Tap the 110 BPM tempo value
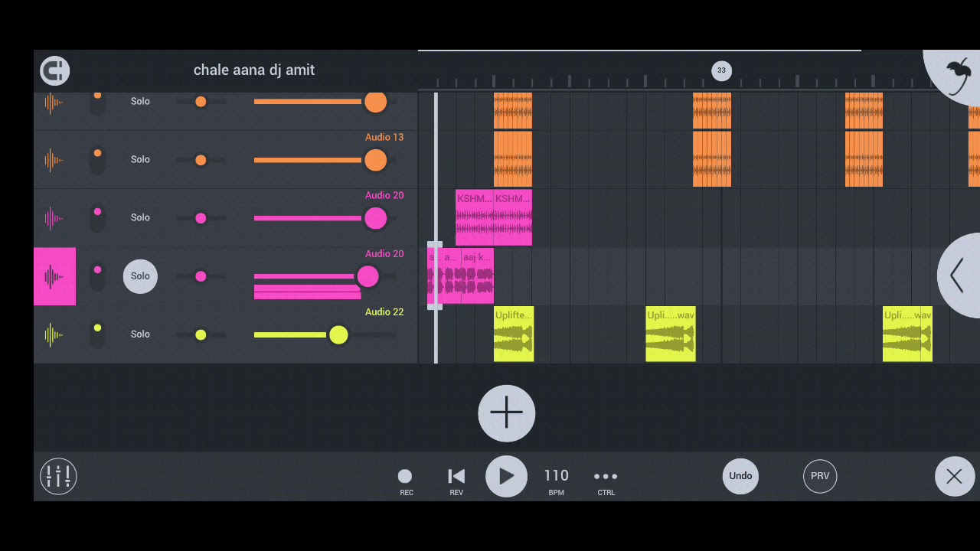This screenshot has width=980, height=551. (x=557, y=481)
